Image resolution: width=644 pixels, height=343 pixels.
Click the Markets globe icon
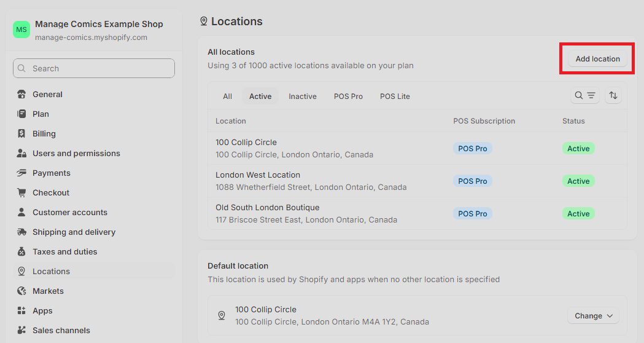tap(21, 291)
